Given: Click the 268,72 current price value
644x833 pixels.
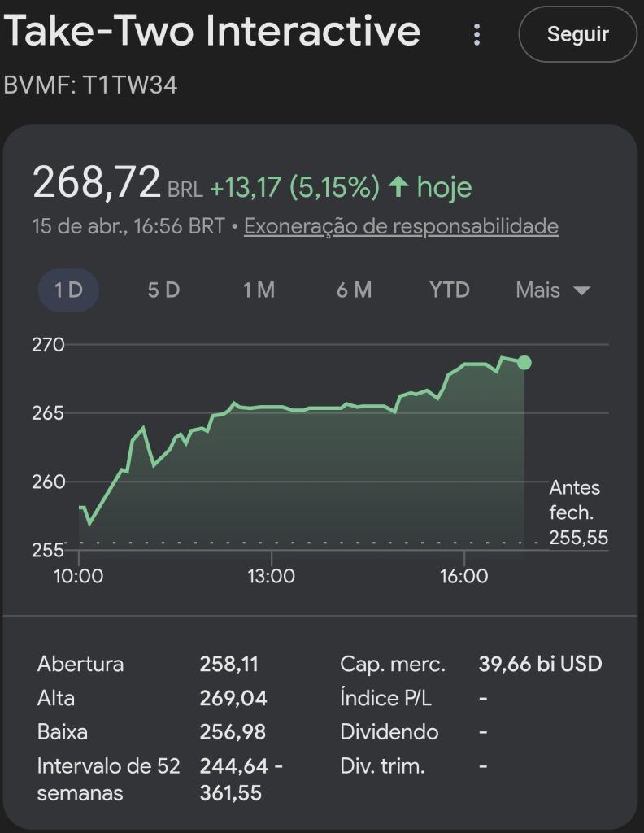Looking at the screenshot, I should (x=97, y=183).
